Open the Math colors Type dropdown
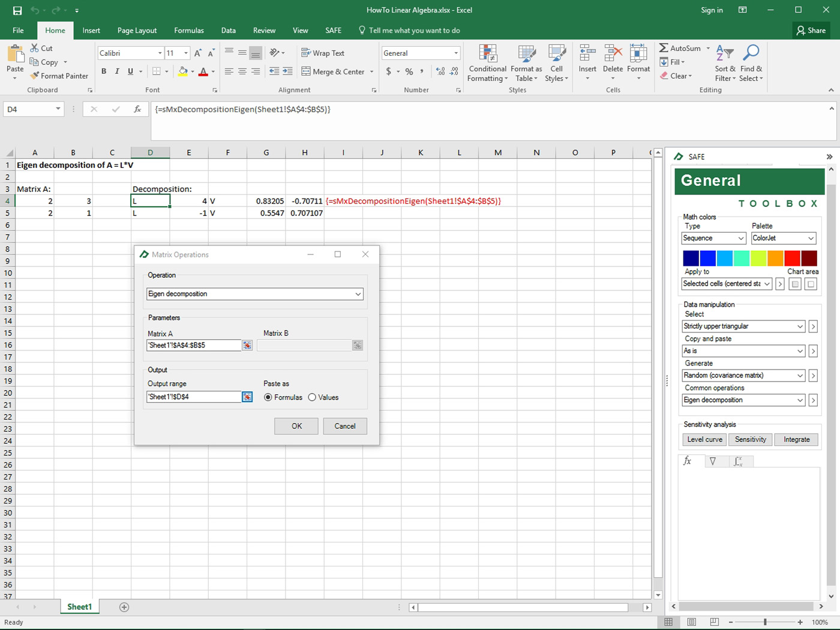Viewport: 840px width, 630px height. coord(714,238)
